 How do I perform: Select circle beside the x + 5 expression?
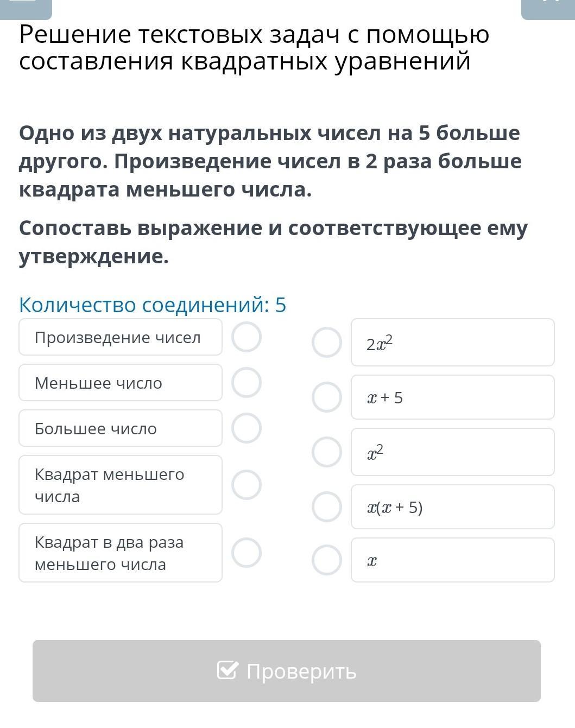tap(327, 397)
